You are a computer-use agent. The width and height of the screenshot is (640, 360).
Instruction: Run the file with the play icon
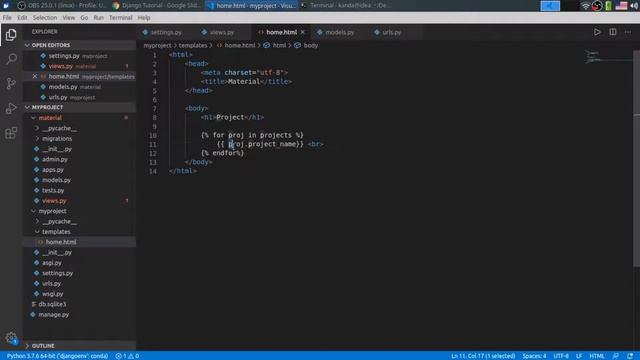click(x=597, y=32)
